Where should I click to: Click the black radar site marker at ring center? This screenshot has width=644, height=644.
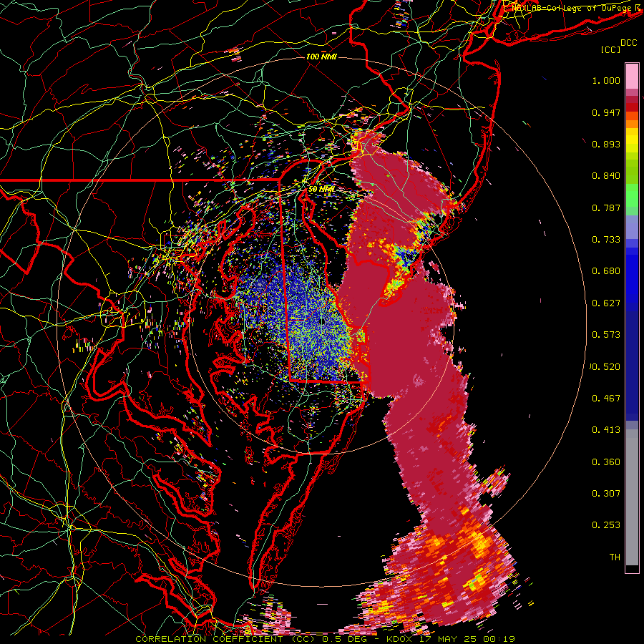click(x=322, y=321)
